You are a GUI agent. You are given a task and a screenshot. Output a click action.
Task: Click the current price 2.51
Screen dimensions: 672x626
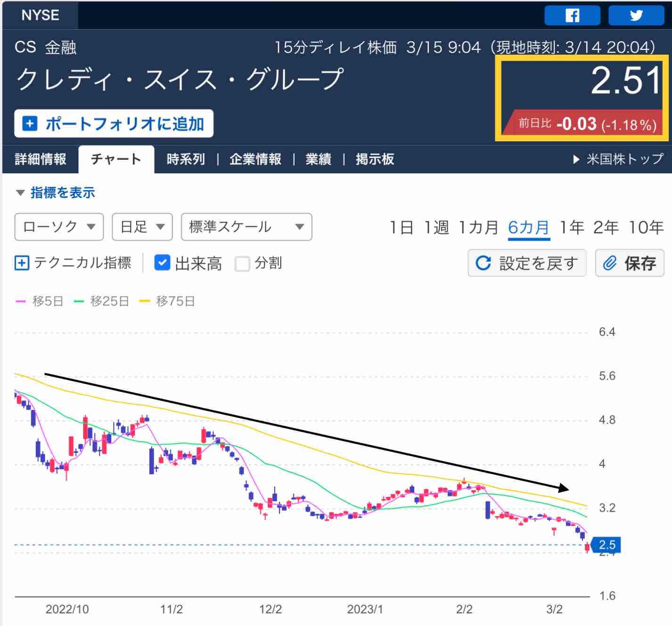pos(626,80)
